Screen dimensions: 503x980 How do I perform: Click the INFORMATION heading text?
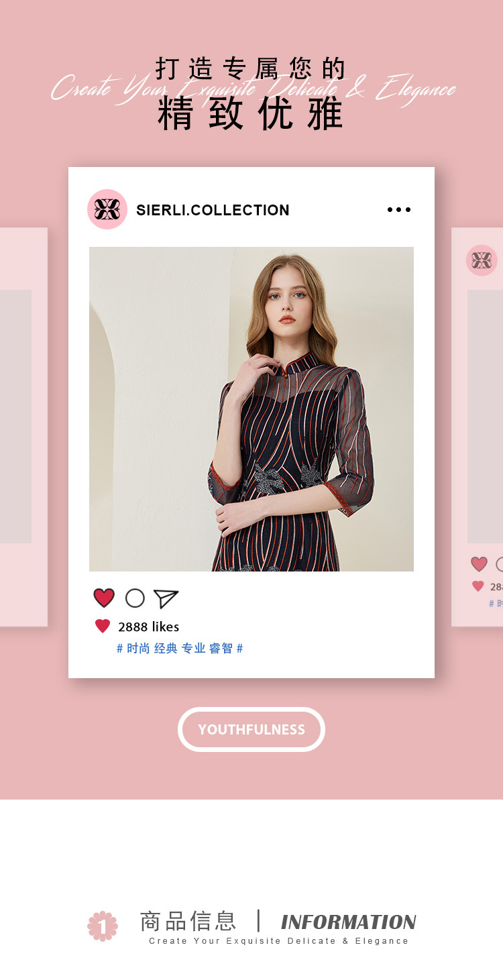[349, 922]
